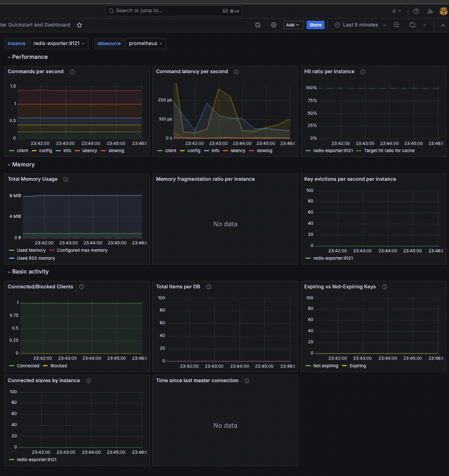This screenshot has height=476, width=449.
Task: Open the Last 5 minutes time range picker
Action: [360, 25]
